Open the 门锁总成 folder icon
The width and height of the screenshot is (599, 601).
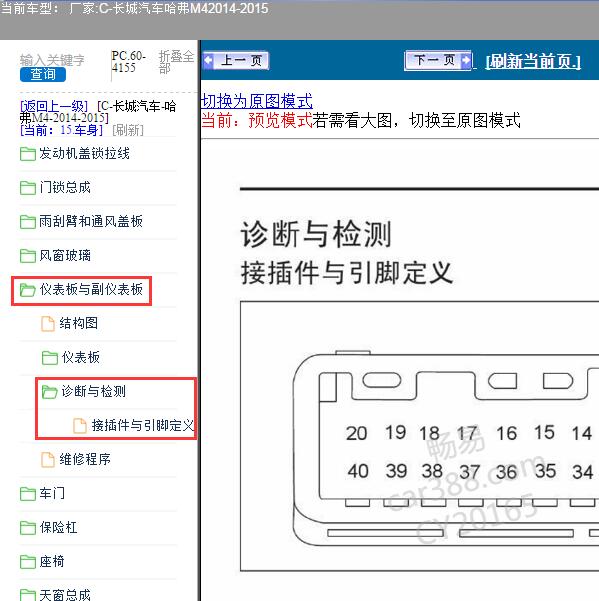(x=28, y=188)
